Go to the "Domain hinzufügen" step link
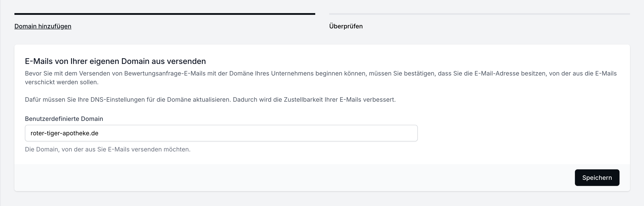644x206 pixels. pyautogui.click(x=43, y=26)
